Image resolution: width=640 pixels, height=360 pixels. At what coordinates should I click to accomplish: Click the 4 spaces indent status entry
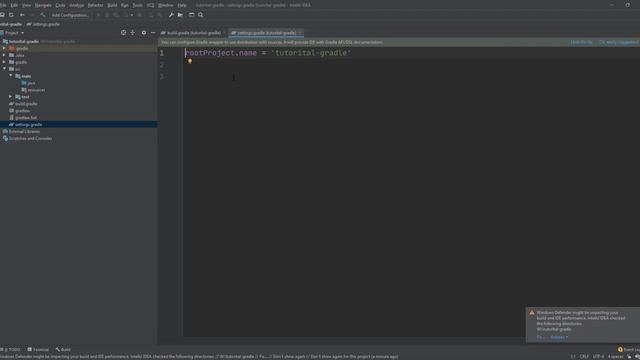pos(615,356)
